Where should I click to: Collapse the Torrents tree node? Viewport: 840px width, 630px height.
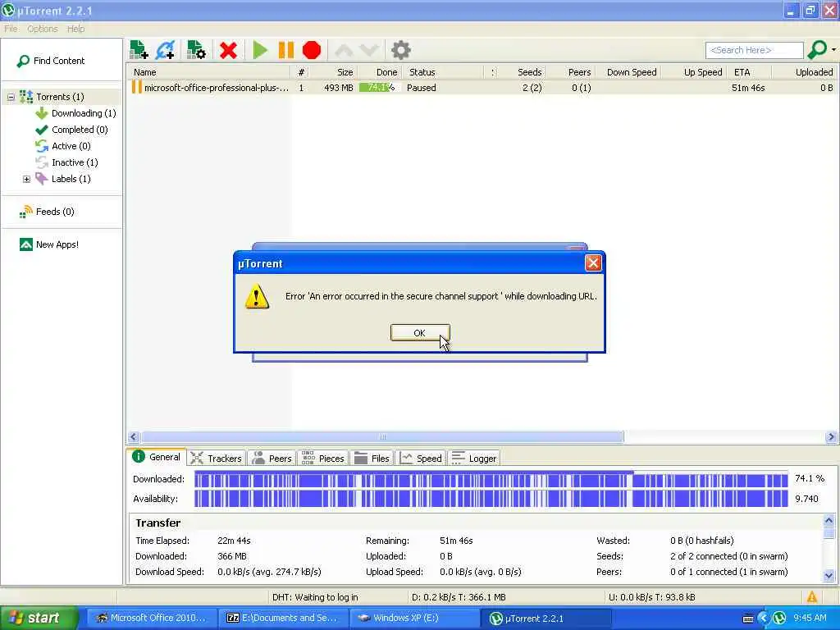click(11, 97)
